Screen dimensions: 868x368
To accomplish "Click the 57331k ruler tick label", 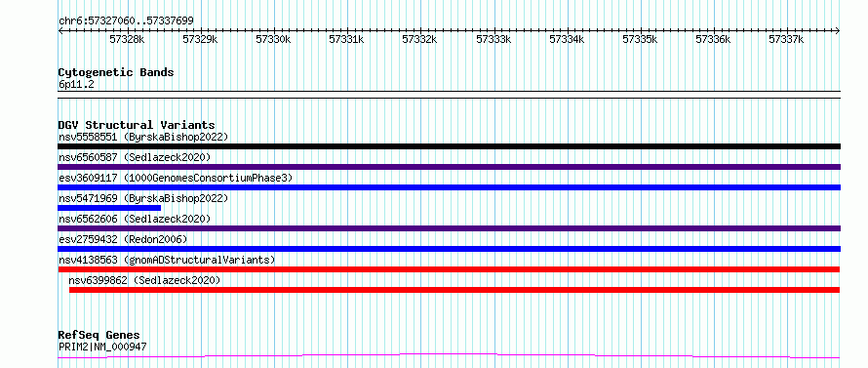I will pyautogui.click(x=346, y=39).
